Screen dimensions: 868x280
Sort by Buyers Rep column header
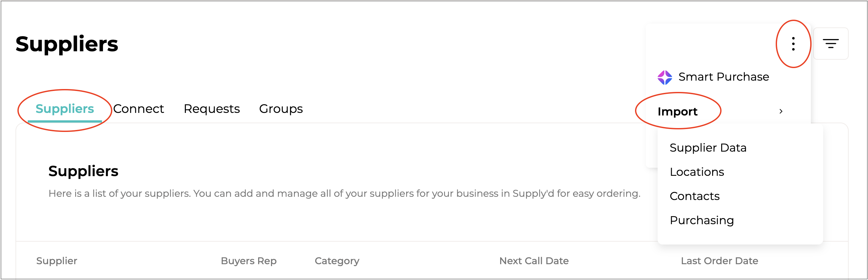pos(249,261)
